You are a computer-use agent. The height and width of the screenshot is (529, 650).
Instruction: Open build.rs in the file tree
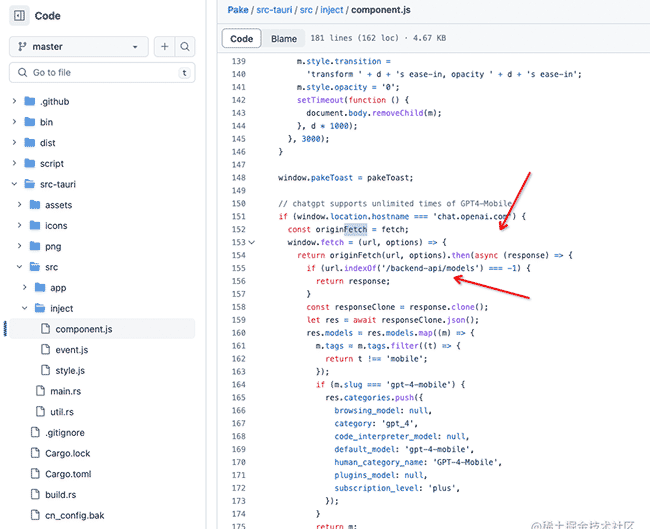click(61, 495)
